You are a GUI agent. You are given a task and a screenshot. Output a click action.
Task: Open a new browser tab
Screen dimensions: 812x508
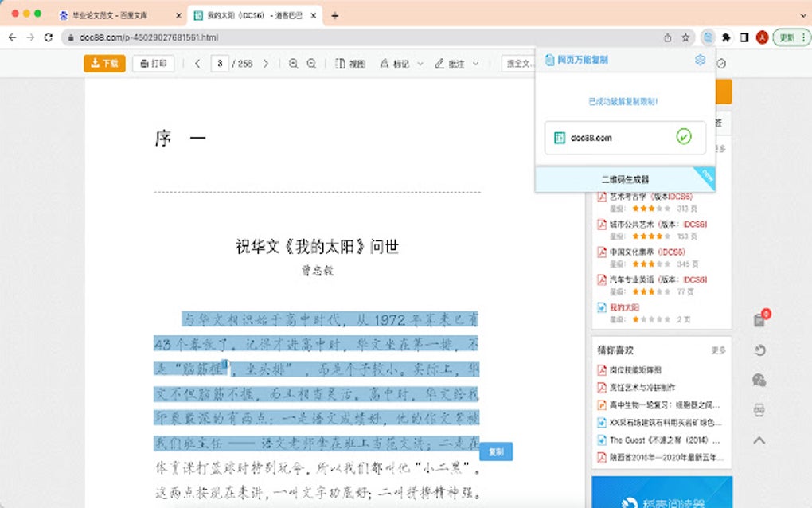336,14
